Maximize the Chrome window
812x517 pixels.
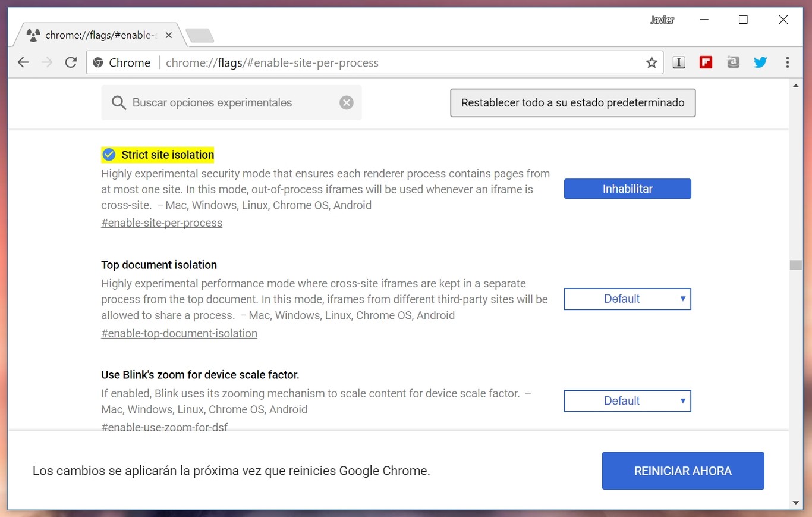tap(743, 20)
